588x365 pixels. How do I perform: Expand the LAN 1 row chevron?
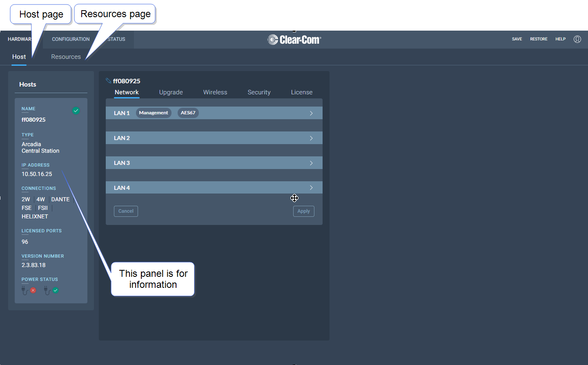point(311,113)
